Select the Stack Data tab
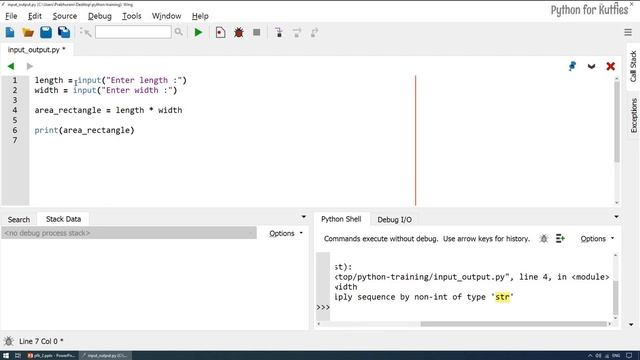Screen dimensions: 640x360 (x=63, y=219)
